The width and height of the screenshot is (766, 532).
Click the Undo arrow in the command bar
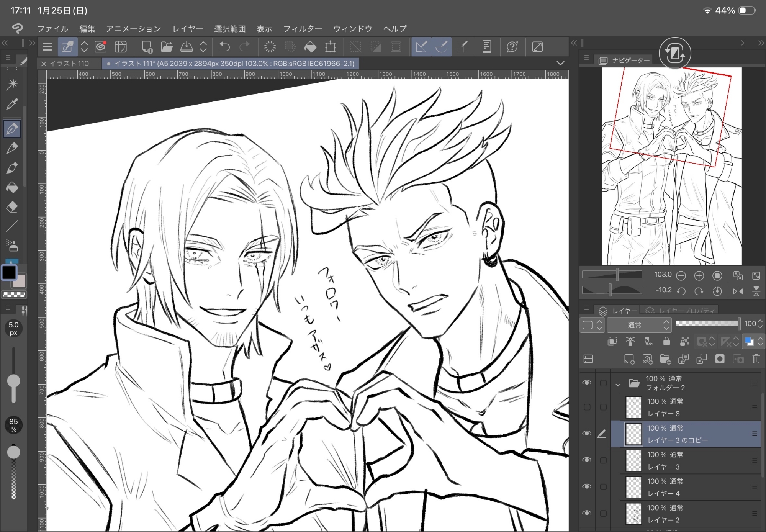224,47
